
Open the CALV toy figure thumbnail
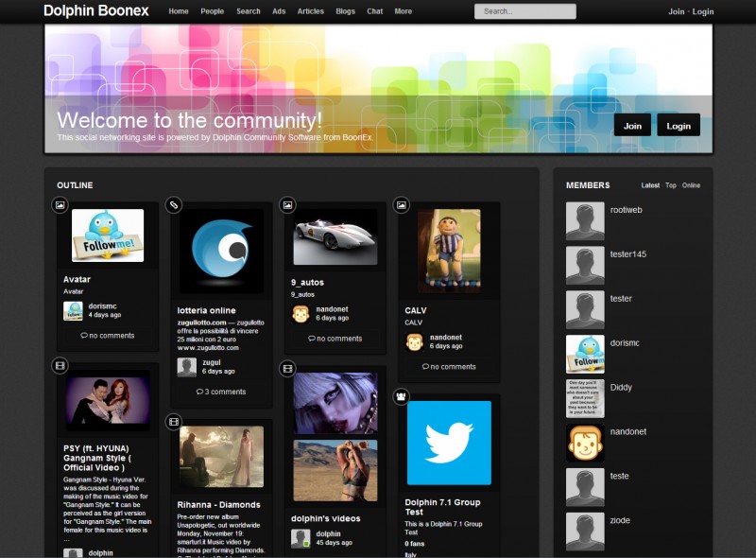point(449,251)
